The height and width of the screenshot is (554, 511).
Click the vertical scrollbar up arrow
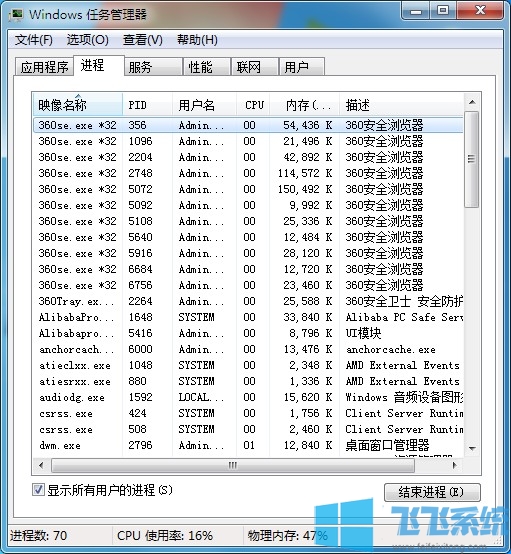click(x=472, y=102)
